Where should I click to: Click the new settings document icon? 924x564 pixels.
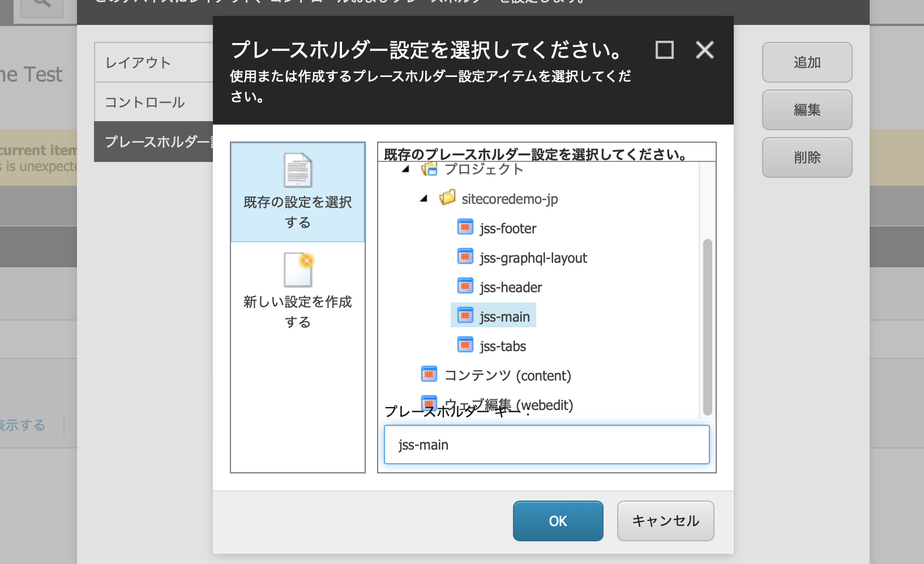click(x=298, y=270)
